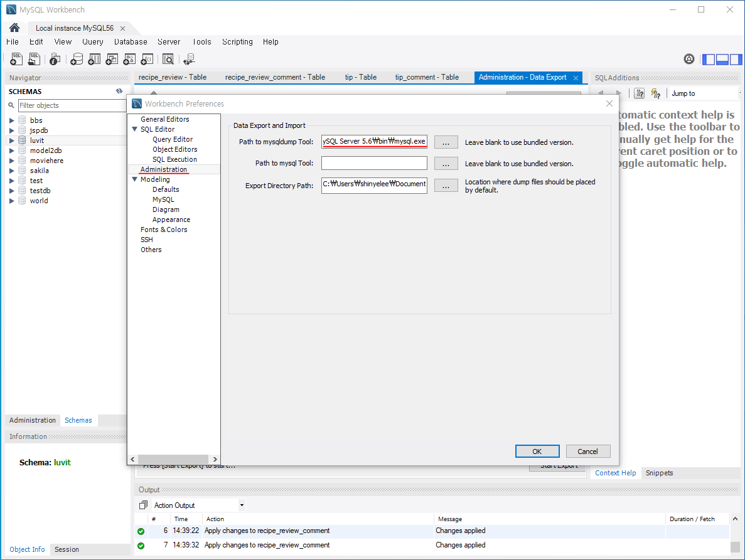
Task: Open the Server menu
Action: point(169,42)
